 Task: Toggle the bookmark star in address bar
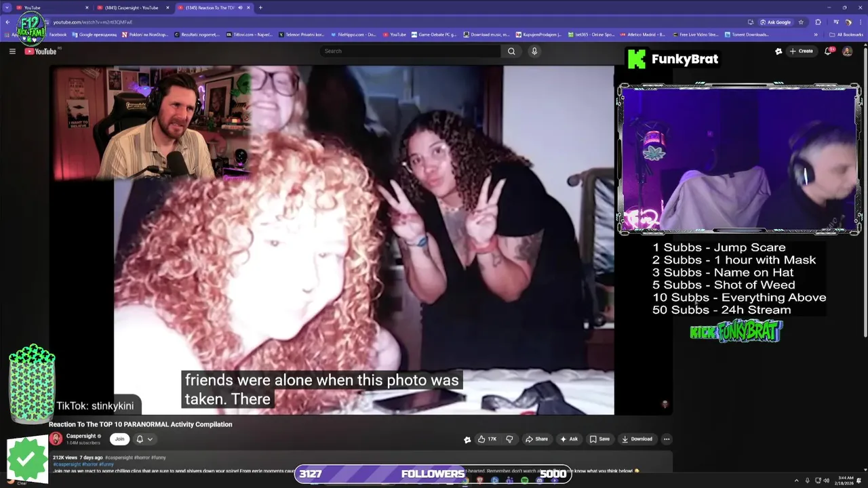click(801, 22)
